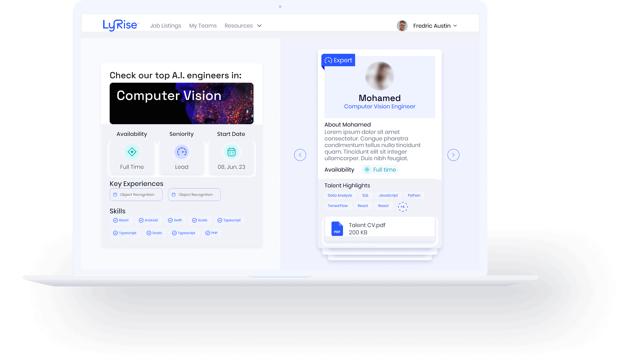The image size is (644, 361).
Task: Click the Expert badge gauge icon
Action: [x=328, y=61]
